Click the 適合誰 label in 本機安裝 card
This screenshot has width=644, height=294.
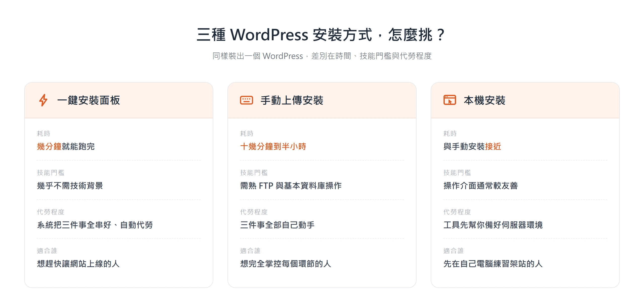pyautogui.click(x=454, y=251)
